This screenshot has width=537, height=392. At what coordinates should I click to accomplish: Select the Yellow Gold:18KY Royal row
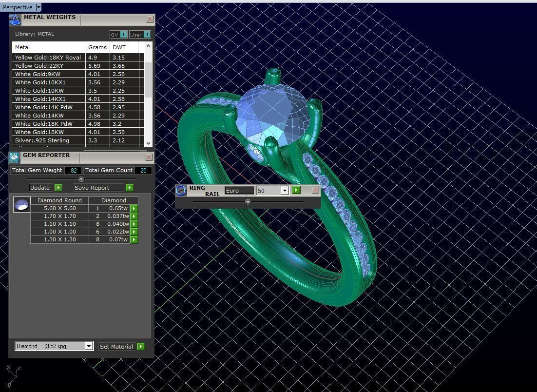click(78, 58)
